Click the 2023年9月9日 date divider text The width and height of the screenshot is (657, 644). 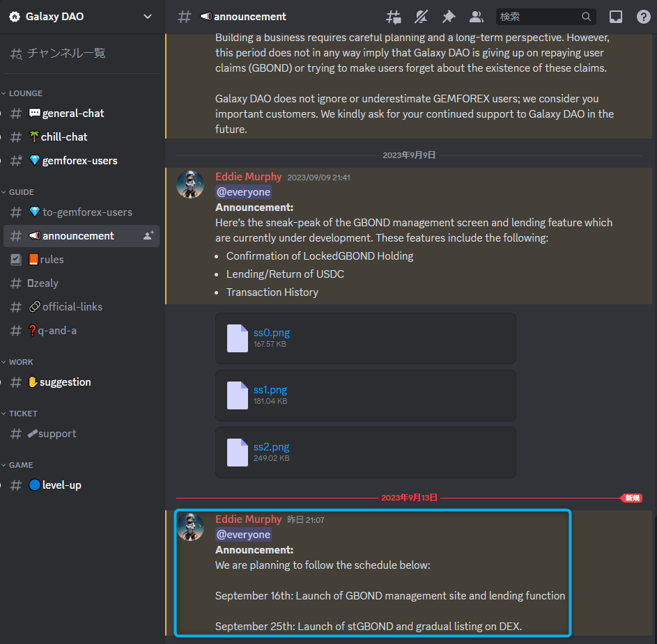pos(409,155)
